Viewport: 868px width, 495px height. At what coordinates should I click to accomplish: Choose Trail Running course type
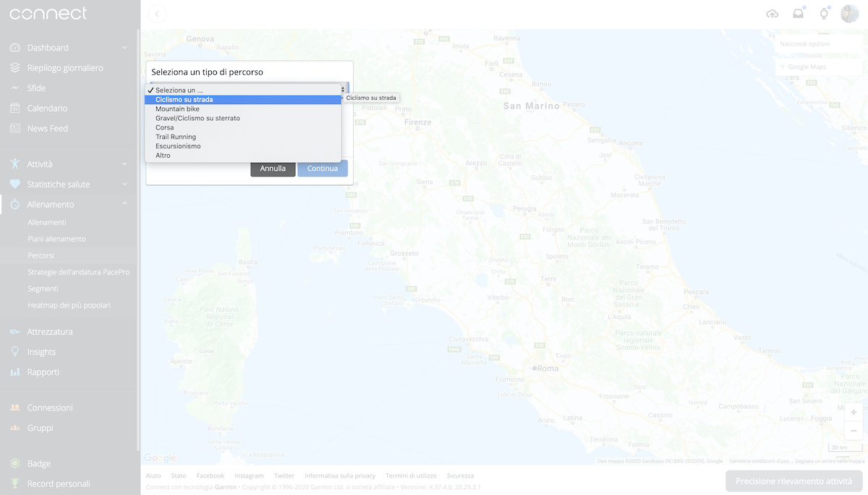[x=176, y=137]
